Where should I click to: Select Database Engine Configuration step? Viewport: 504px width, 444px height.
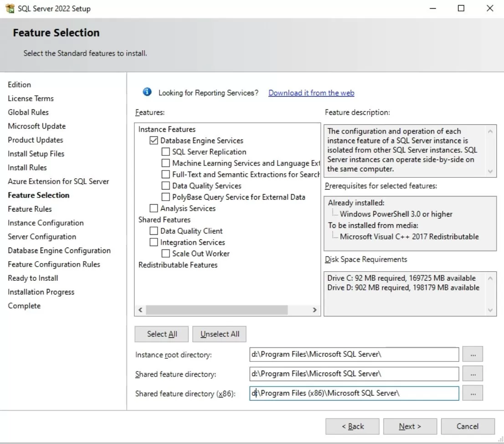tap(59, 250)
